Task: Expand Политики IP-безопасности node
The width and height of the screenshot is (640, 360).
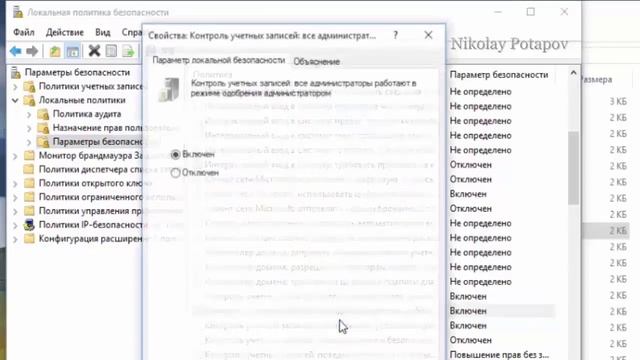Action: pyautogui.click(x=15, y=225)
